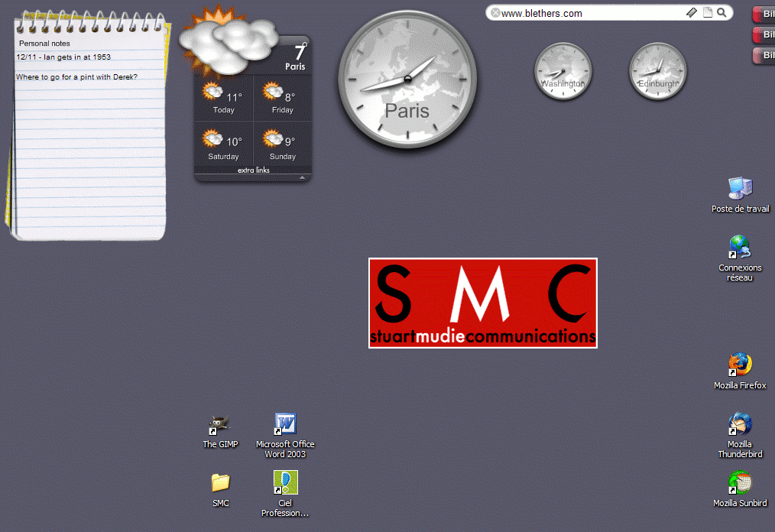Select the SMC folder icon
Screen dimensions: 775x532
point(220,491)
